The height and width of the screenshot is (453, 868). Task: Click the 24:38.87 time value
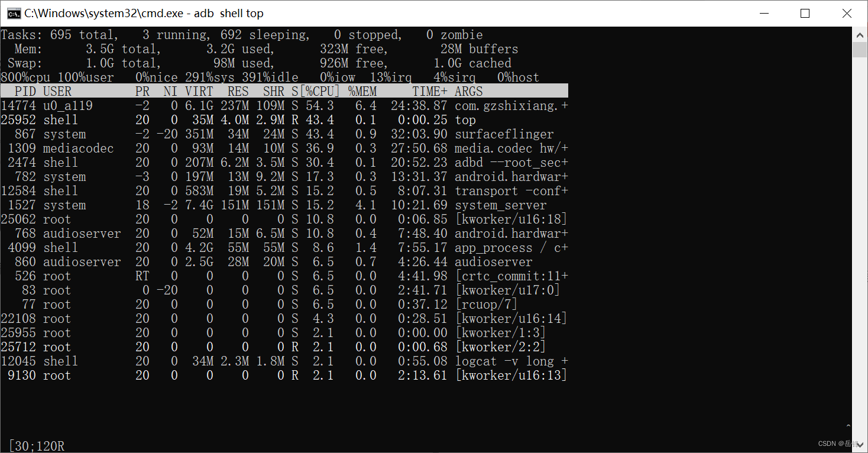419,105
